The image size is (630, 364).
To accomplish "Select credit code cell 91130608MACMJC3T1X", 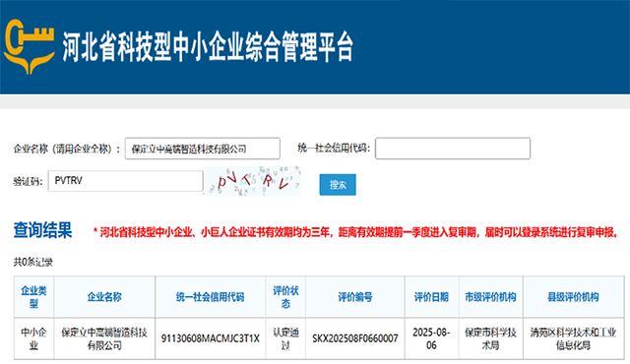I will click(210, 338).
